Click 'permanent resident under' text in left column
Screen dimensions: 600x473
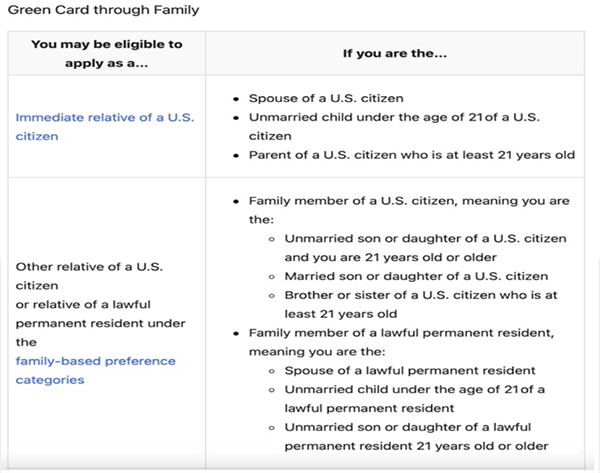(100, 323)
